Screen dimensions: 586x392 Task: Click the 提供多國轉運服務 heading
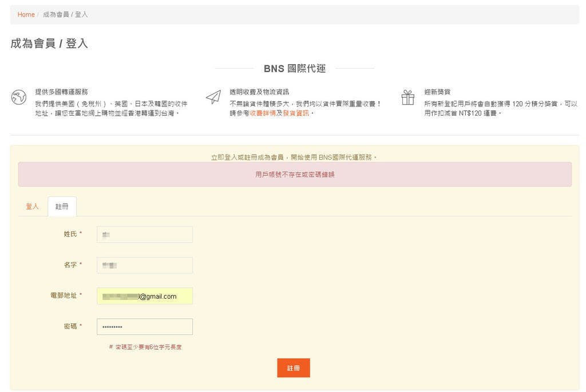(x=61, y=92)
